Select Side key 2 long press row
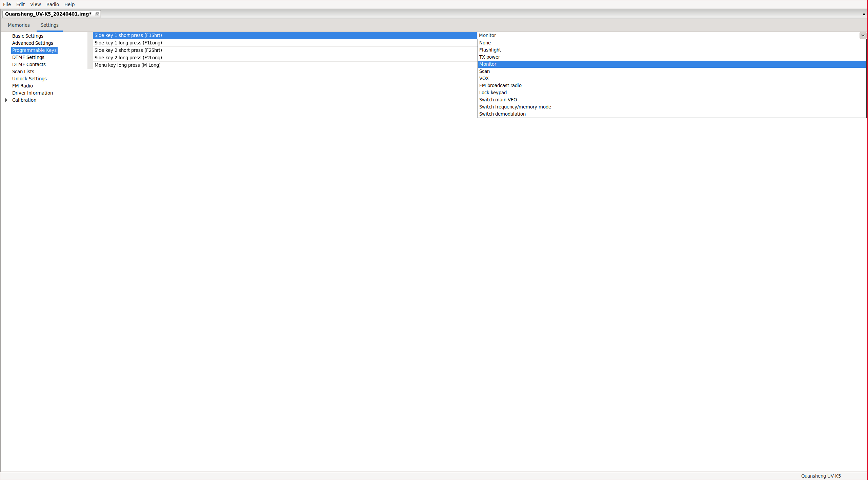This screenshot has height=480, width=868. (128, 58)
